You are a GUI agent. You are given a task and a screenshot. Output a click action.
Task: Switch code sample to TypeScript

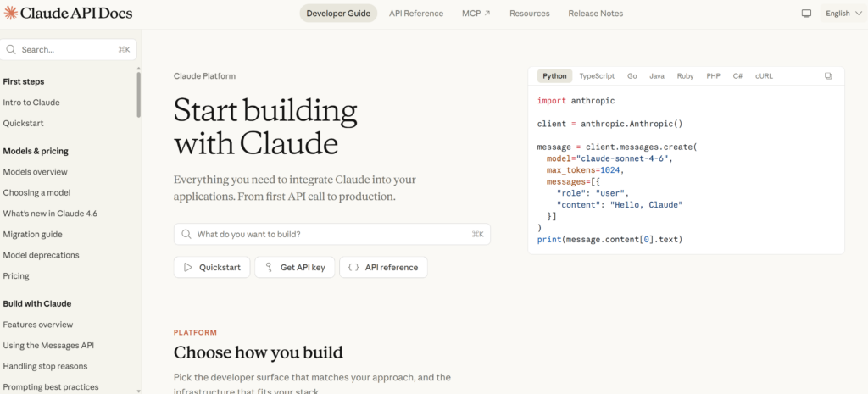click(597, 76)
